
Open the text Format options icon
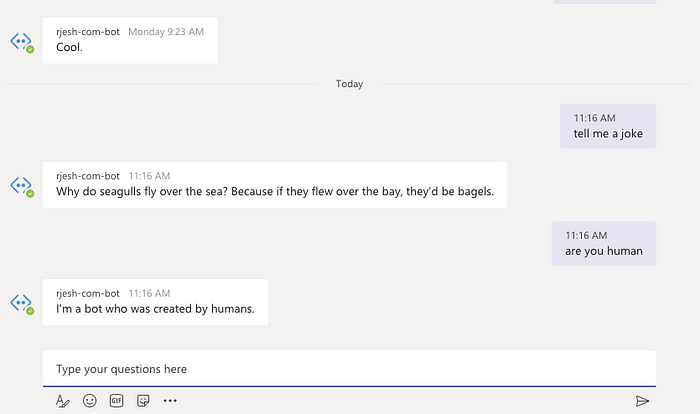tap(62, 401)
